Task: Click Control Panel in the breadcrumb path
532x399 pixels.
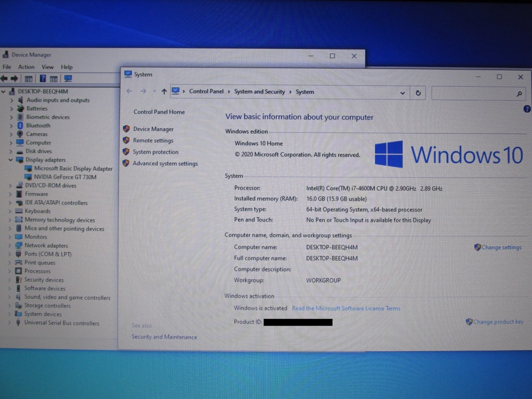Action: (206, 91)
